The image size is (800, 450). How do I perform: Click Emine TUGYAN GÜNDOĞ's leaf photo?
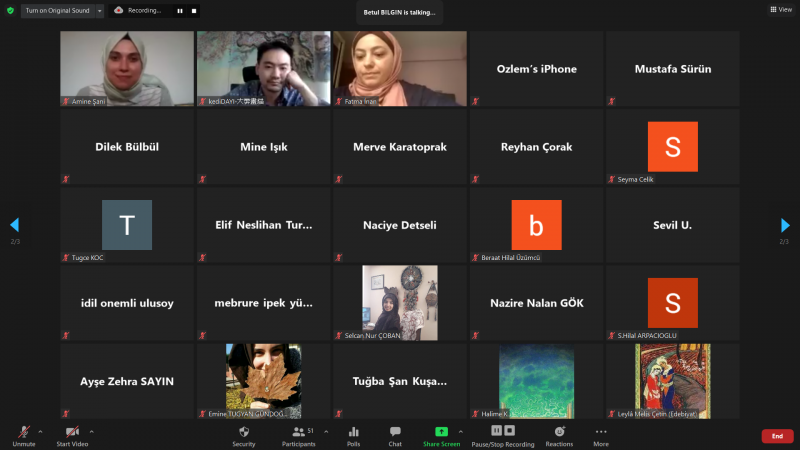(x=264, y=381)
